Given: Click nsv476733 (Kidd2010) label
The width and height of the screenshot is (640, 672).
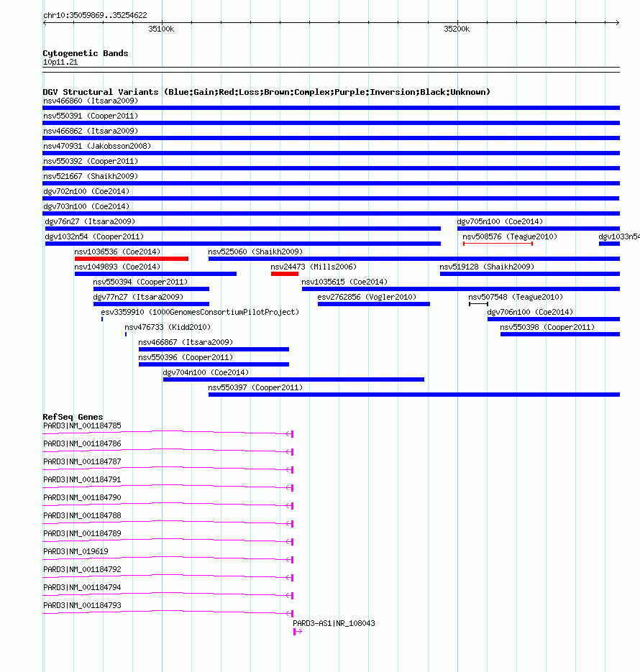Looking at the screenshot, I should [x=168, y=327].
